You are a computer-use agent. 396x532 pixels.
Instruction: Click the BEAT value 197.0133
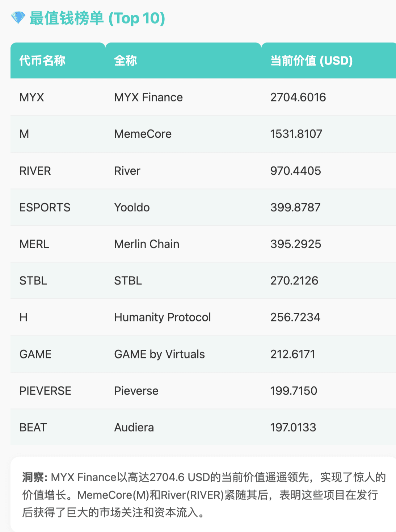(293, 428)
